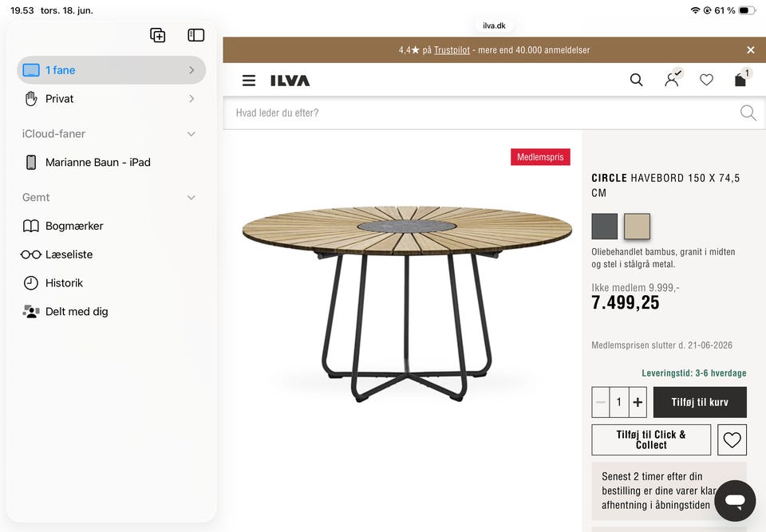This screenshot has width=766, height=532.
Task: Open ILVA hamburger menu
Action: click(x=249, y=80)
